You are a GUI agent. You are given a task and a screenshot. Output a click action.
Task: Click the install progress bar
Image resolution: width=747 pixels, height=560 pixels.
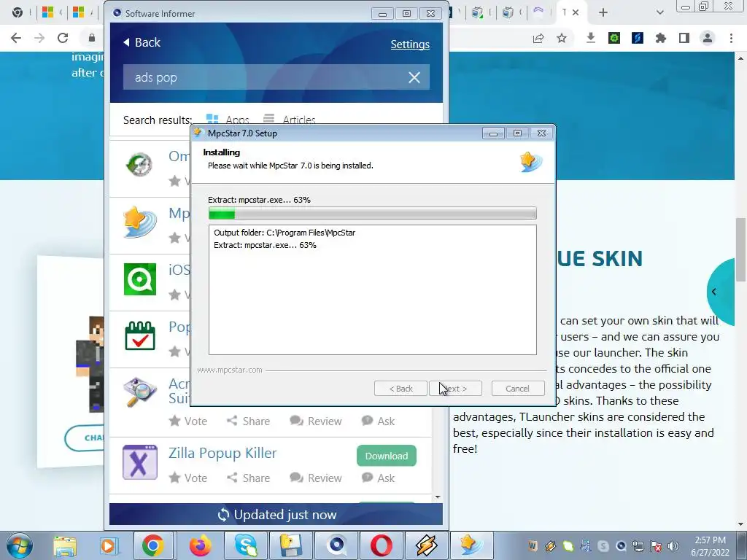coord(373,213)
